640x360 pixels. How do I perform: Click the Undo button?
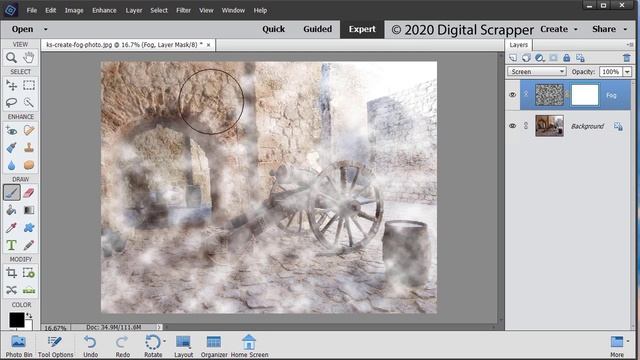coord(90,346)
